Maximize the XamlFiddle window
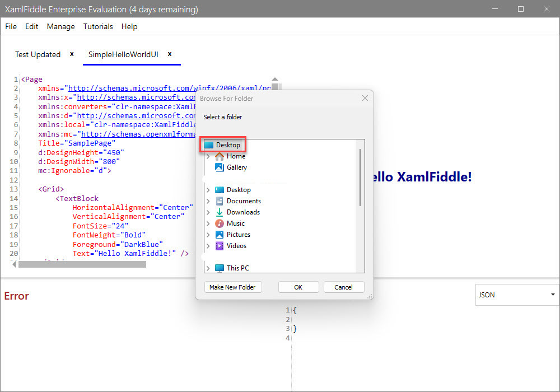 pos(521,9)
